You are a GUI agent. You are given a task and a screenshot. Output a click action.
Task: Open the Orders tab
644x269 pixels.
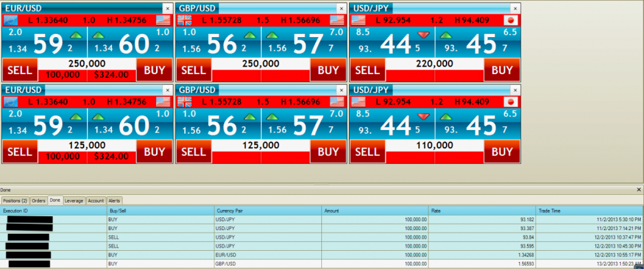coord(39,200)
